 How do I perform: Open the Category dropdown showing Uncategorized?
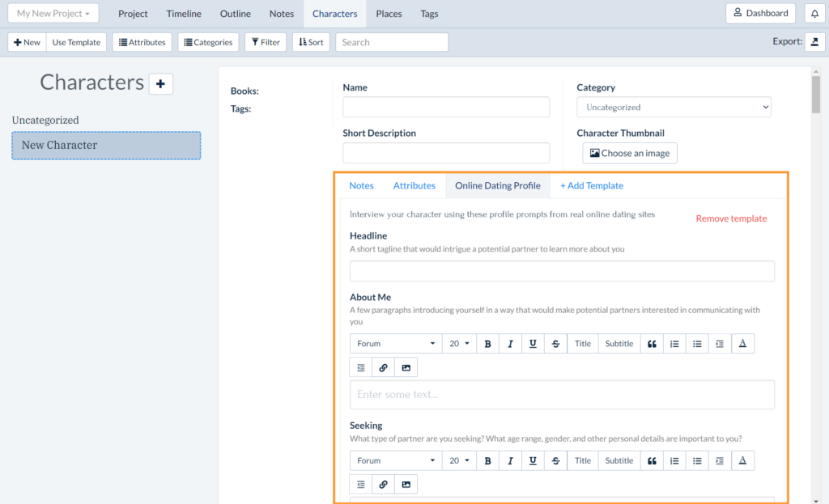(673, 106)
